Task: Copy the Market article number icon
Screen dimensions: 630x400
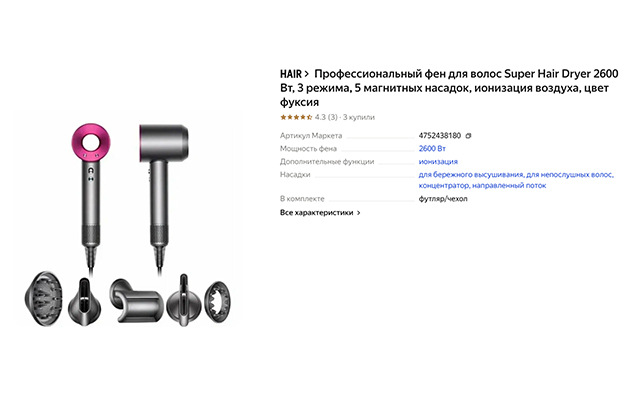Action: click(468, 136)
